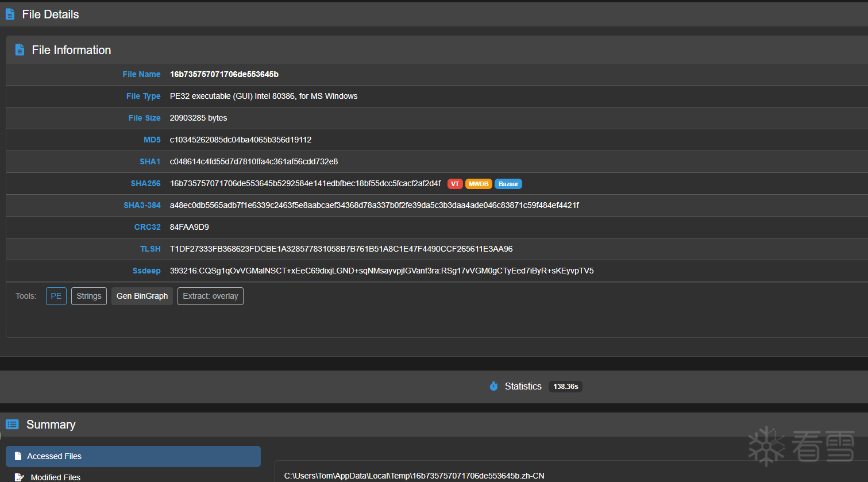Select the Accessed Files tab
The image size is (868, 482).
(133, 456)
